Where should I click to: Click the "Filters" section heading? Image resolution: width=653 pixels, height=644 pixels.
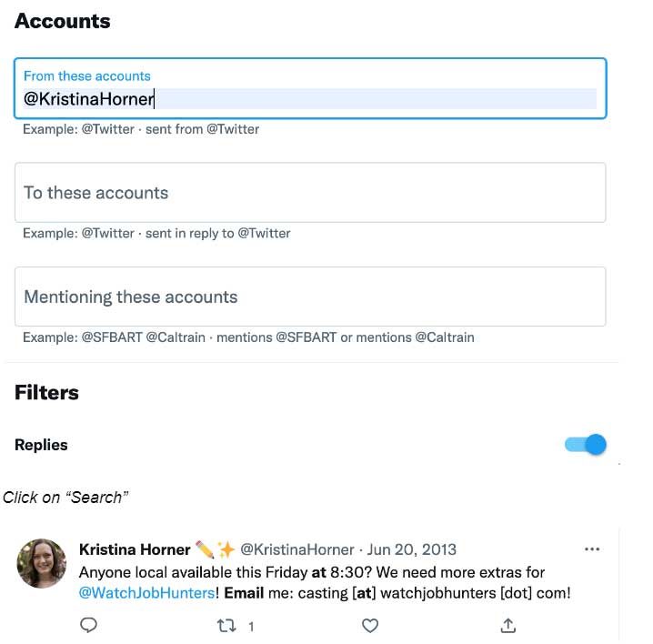point(46,393)
